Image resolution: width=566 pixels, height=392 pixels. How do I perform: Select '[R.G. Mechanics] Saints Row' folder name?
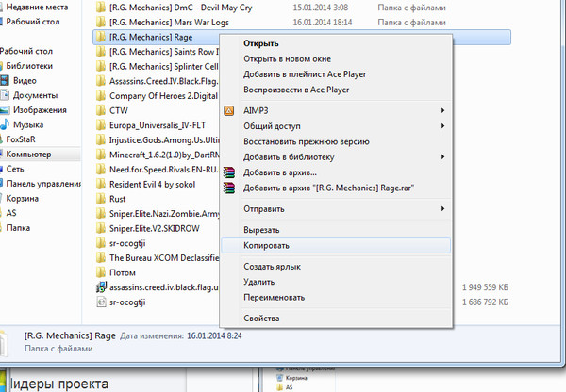164,52
